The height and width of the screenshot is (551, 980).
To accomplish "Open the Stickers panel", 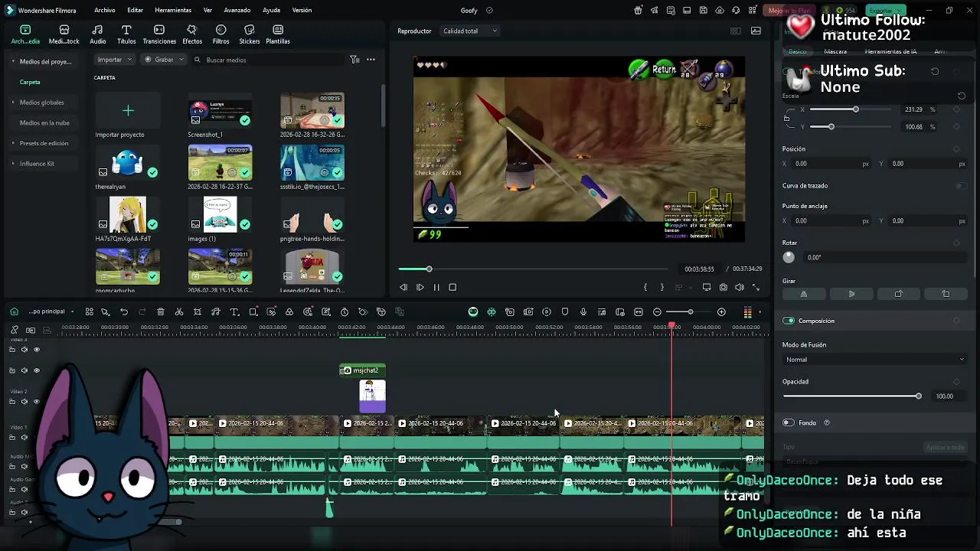I will point(249,34).
